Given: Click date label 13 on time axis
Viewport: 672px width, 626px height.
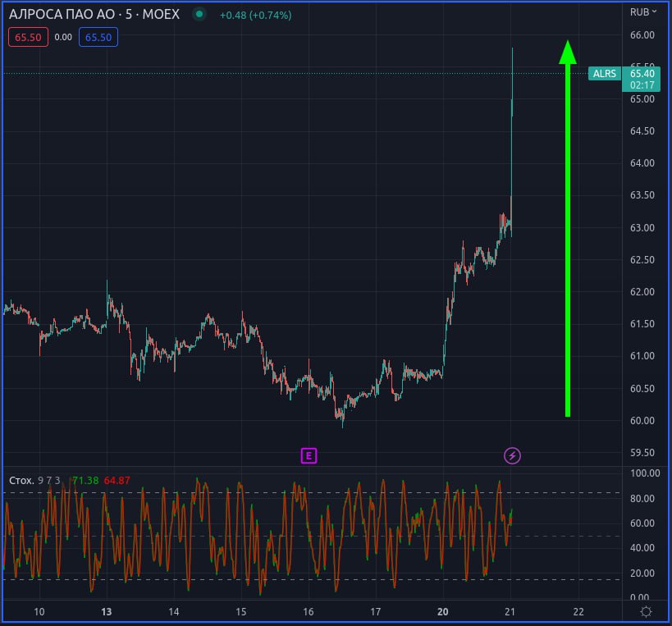Looking at the screenshot, I should (107, 611).
